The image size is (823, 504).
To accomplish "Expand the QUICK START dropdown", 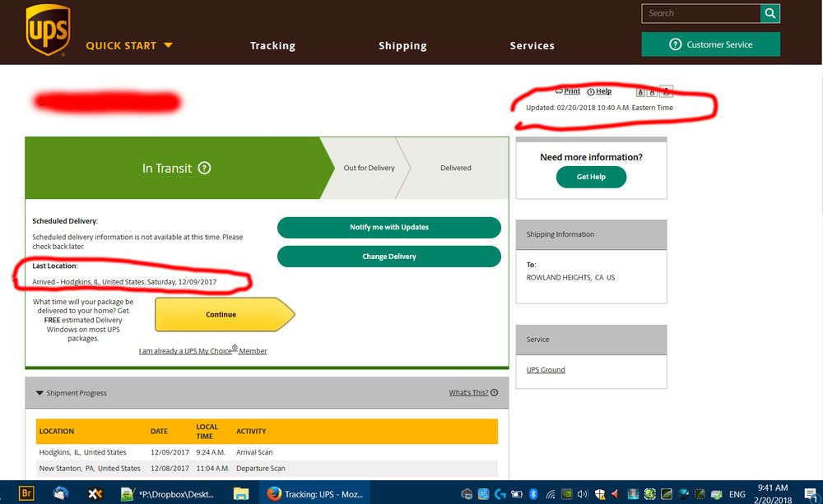I will tap(129, 45).
